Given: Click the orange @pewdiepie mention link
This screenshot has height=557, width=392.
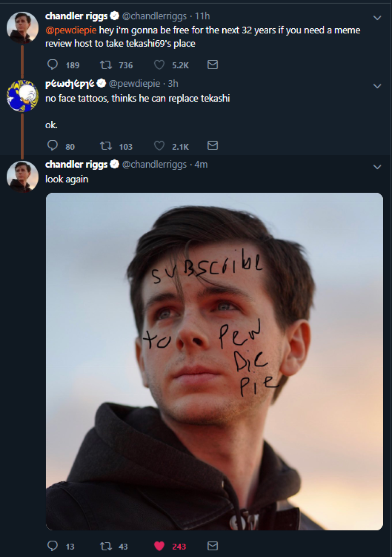Looking at the screenshot, I should tap(71, 31).
